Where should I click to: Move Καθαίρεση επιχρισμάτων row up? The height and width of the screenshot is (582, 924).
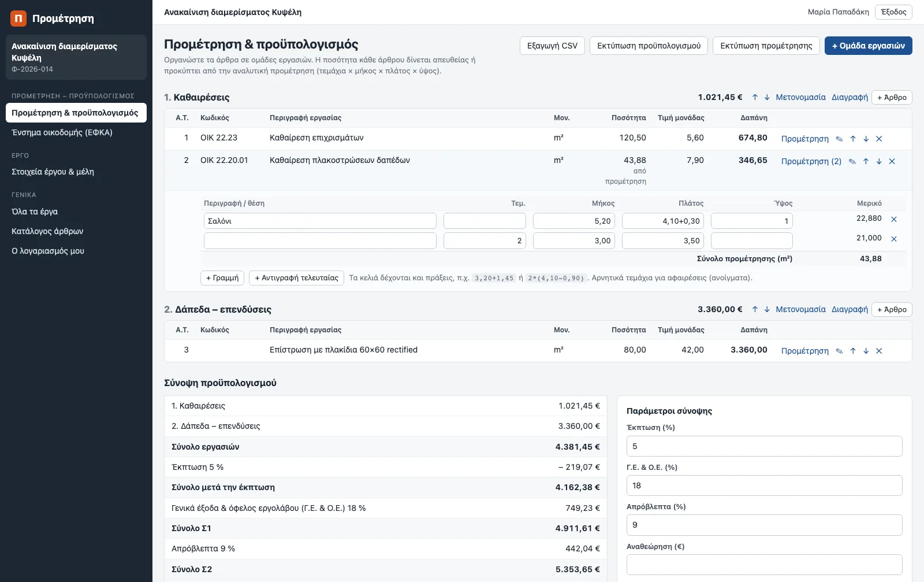(853, 139)
